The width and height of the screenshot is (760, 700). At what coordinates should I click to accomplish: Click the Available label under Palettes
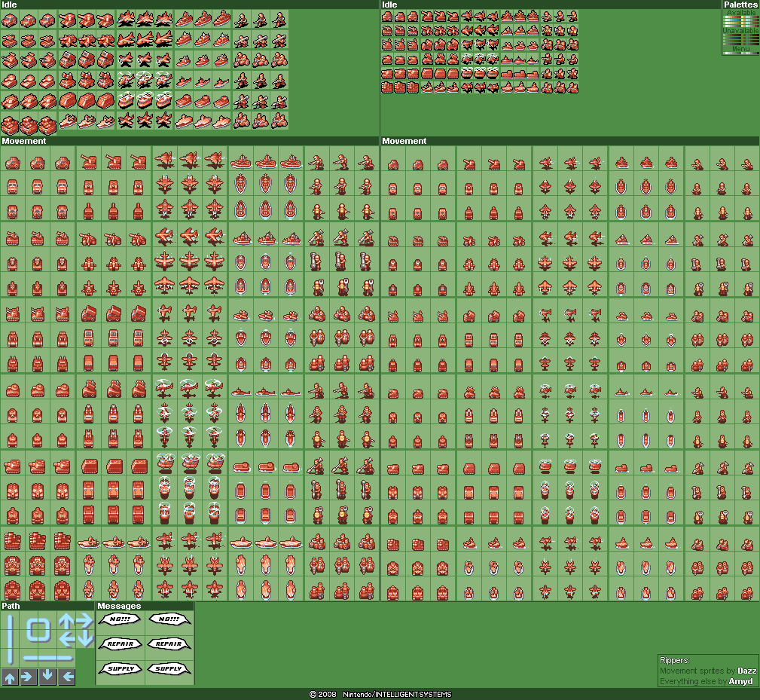tap(741, 13)
